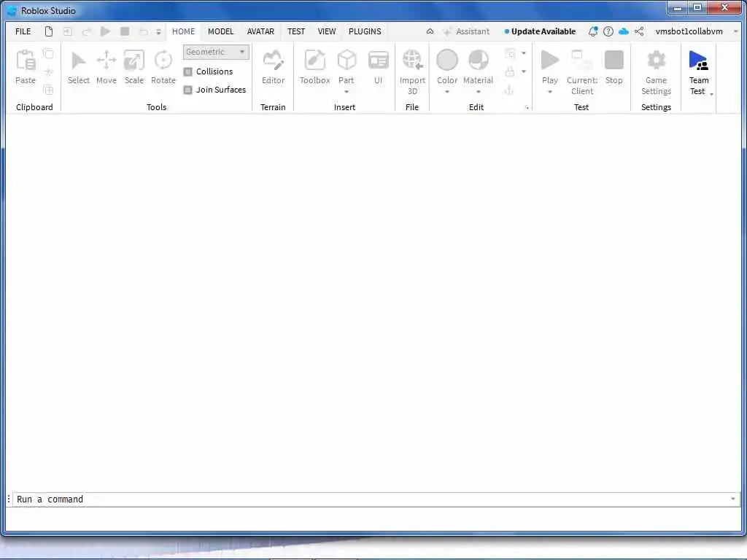
Task: Expand the Material dropdown arrow
Action: pyautogui.click(x=478, y=92)
